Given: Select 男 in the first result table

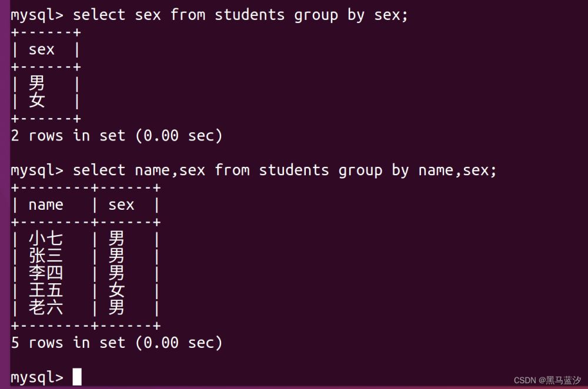Looking at the screenshot, I should 37,83.
